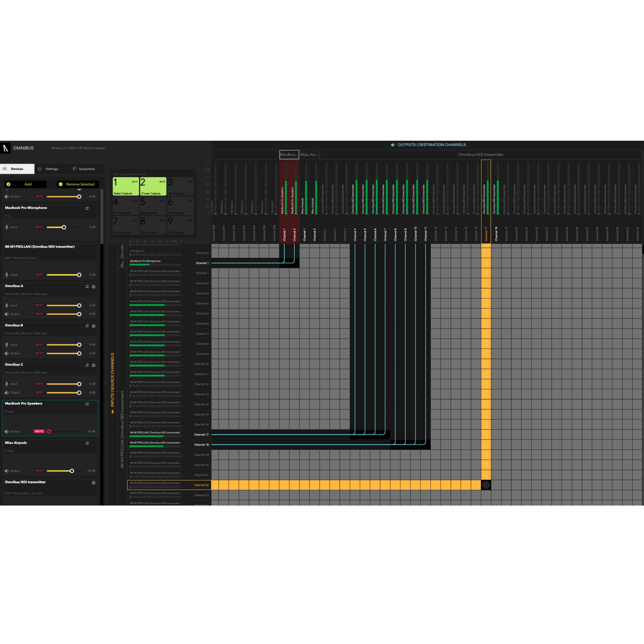Recall the iTunes Capture hot snapshot
Screen dimensions: 644x644
153,186
